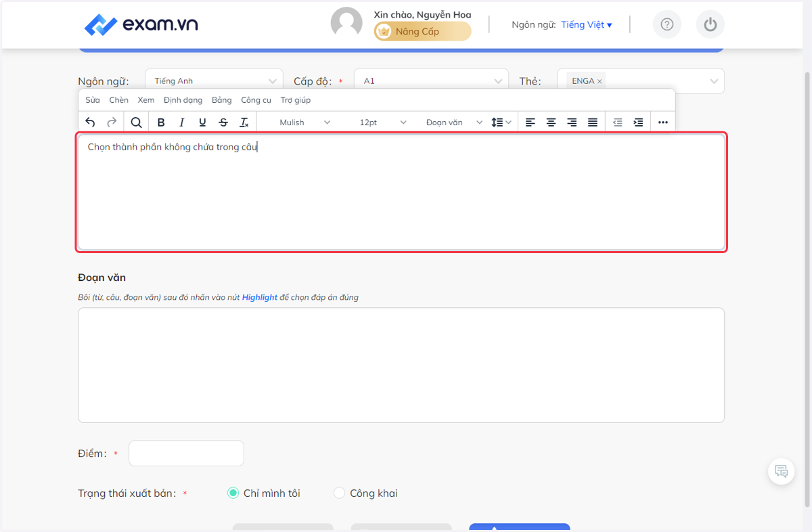Click the Highlight link in the instructions
The height and width of the screenshot is (532, 812).
click(260, 297)
